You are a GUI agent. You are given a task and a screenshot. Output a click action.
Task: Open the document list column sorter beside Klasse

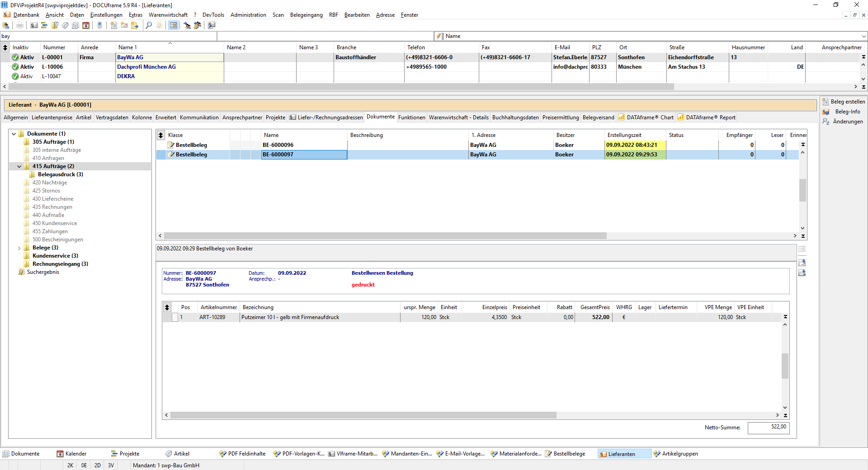pos(161,135)
